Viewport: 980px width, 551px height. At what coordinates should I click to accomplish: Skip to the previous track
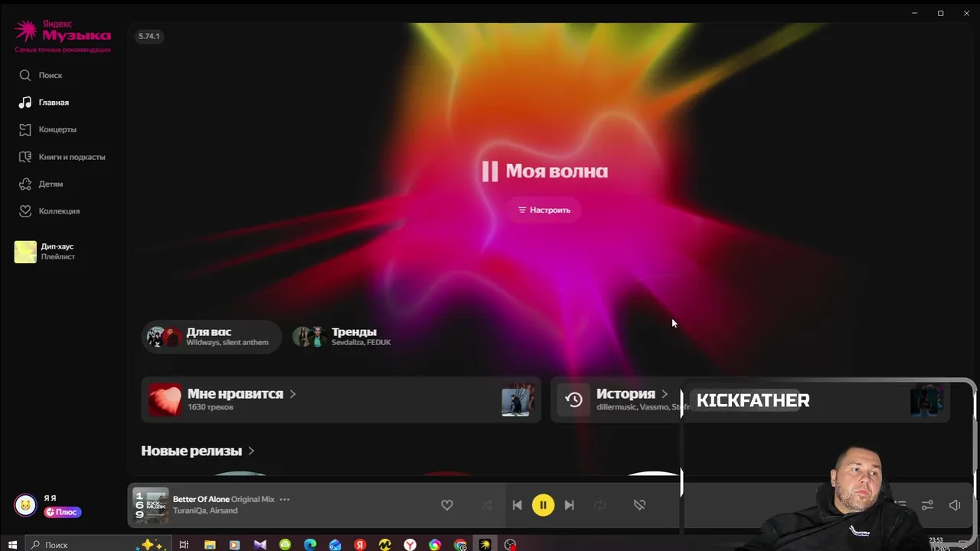517,505
